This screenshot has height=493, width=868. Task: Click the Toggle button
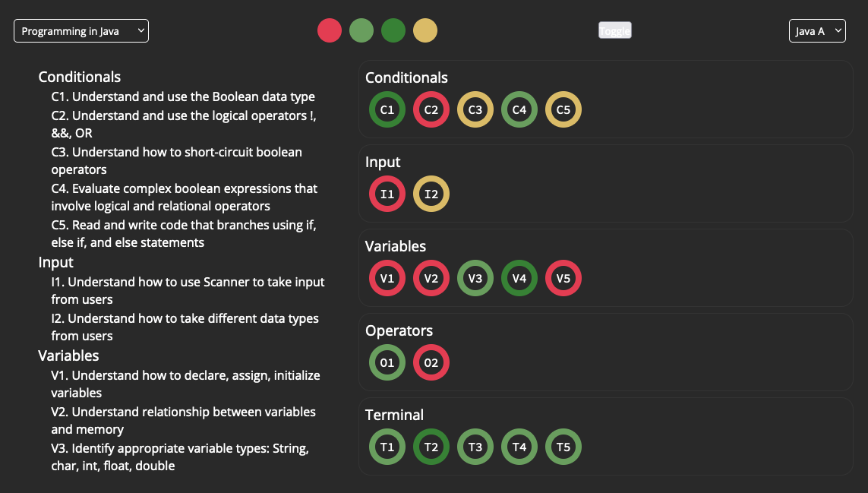click(x=615, y=30)
